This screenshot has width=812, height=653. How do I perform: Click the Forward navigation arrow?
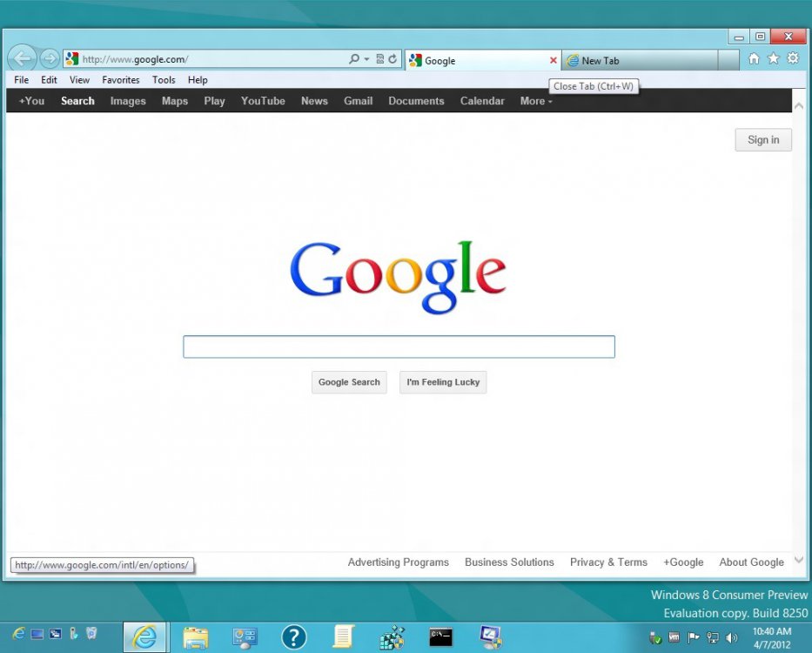click(50, 58)
